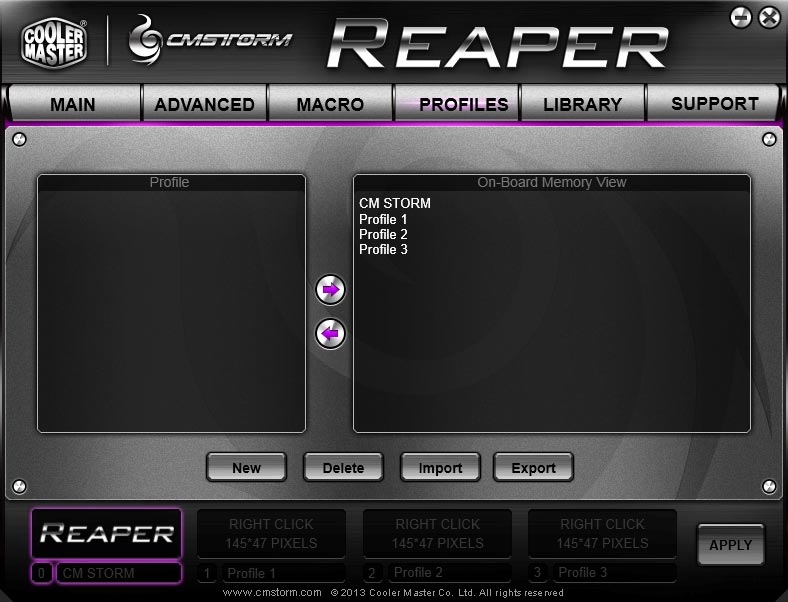
Task: Select Profile 3 in On-Board Memory list
Action: pyautogui.click(x=383, y=249)
